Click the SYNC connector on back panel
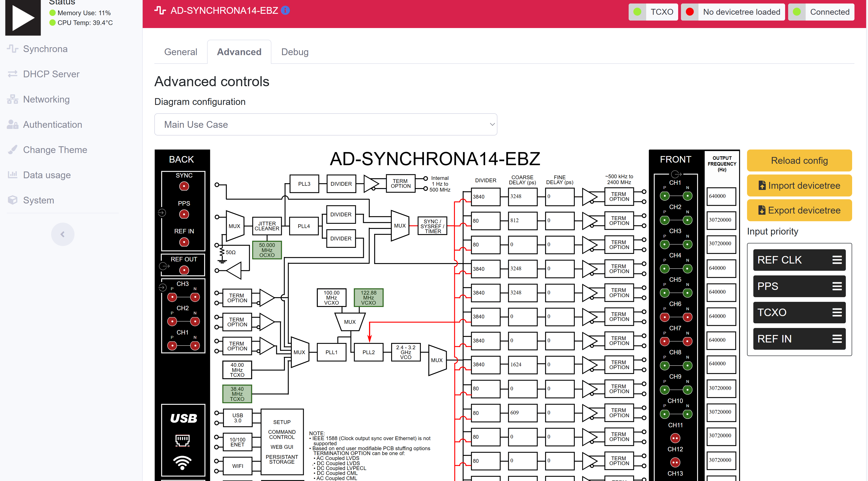The width and height of the screenshot is (868, 481). point(184,186)
